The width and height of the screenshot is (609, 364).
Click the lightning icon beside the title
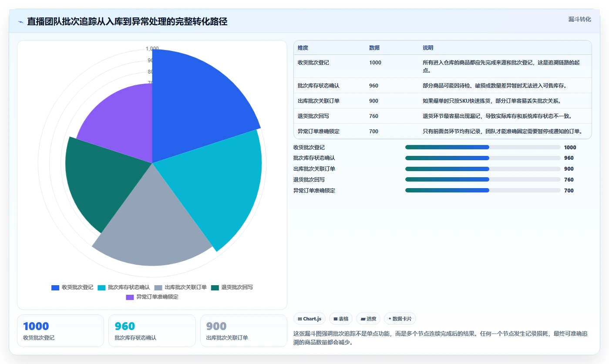[21, 22]
